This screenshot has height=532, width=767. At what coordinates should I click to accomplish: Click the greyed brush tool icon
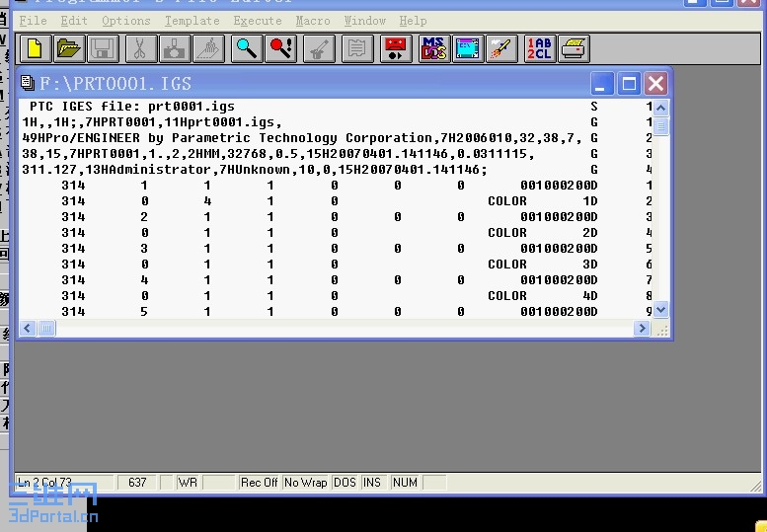[319, 49]
